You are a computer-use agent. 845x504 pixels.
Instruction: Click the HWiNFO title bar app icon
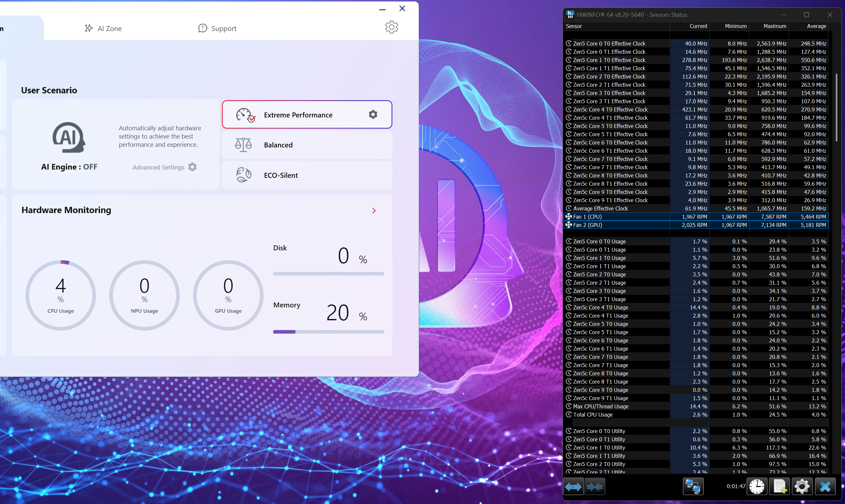coord(570,15)
